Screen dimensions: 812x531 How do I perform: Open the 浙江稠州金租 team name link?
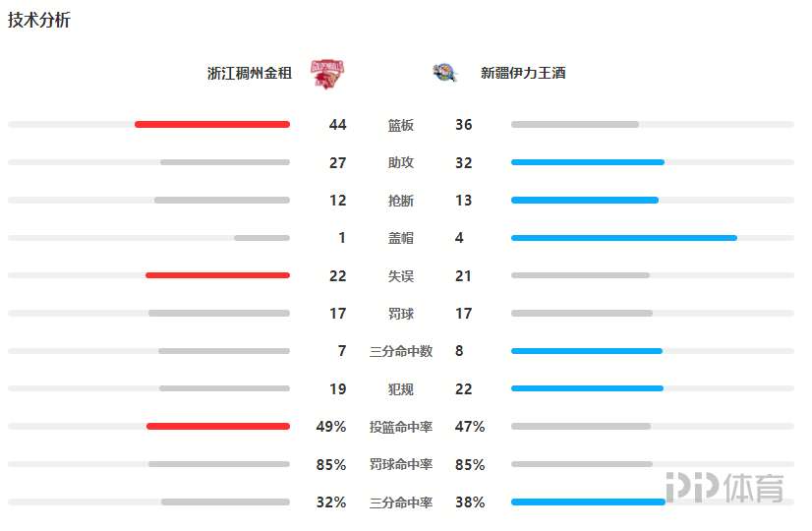250,73
